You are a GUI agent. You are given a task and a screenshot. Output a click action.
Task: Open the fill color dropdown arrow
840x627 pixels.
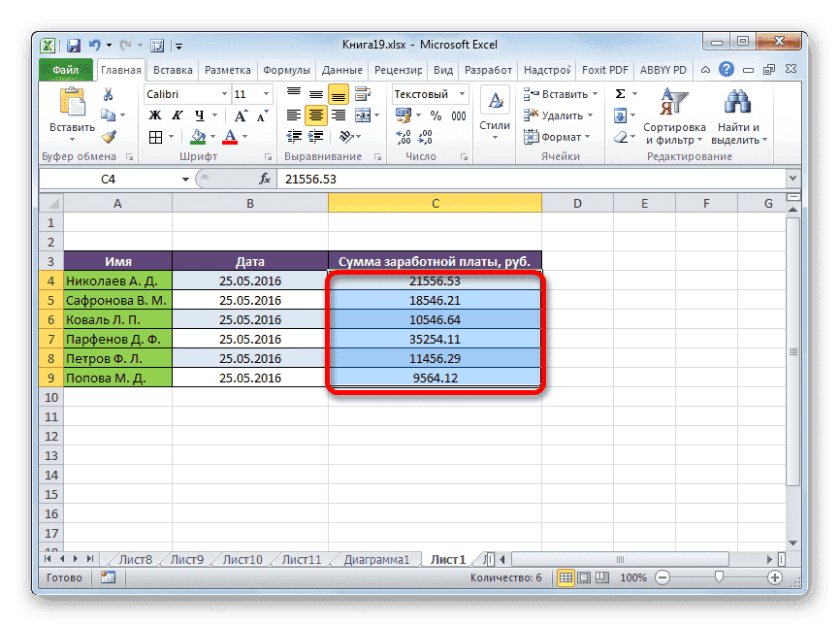212,136
